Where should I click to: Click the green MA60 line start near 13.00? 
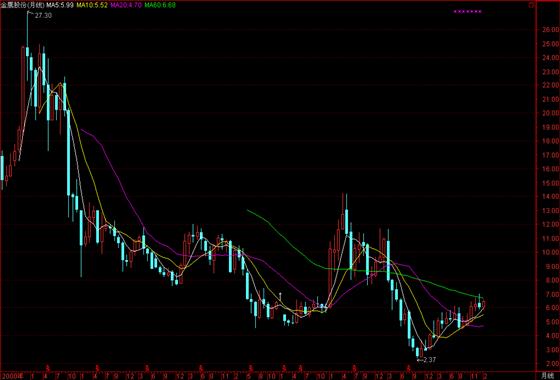[x=248, y=211]
